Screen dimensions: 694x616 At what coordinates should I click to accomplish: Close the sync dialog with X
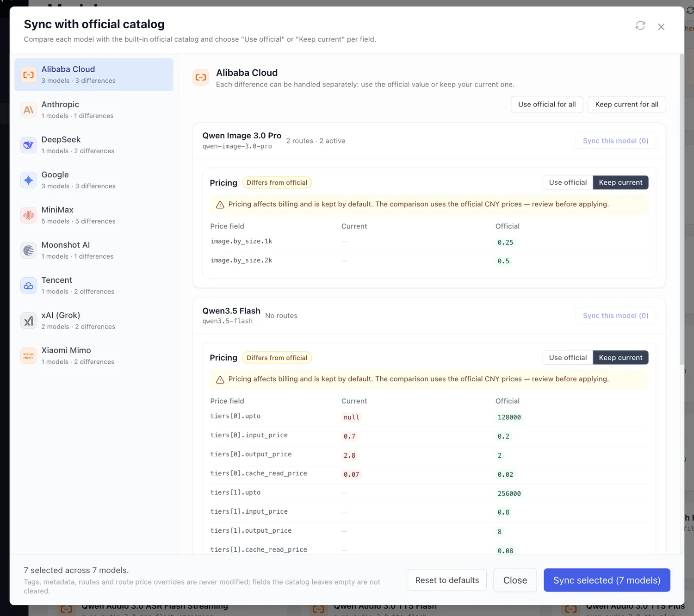click(661, 27)
